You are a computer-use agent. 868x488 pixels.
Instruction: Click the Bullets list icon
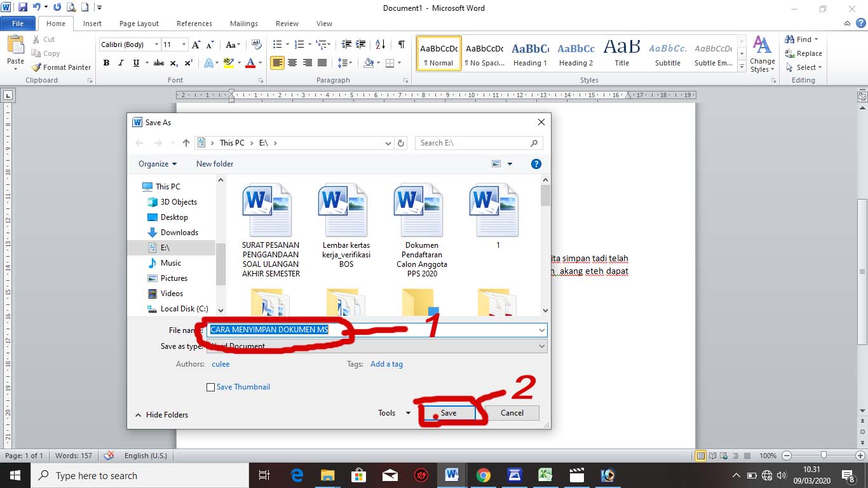[277, 44]
